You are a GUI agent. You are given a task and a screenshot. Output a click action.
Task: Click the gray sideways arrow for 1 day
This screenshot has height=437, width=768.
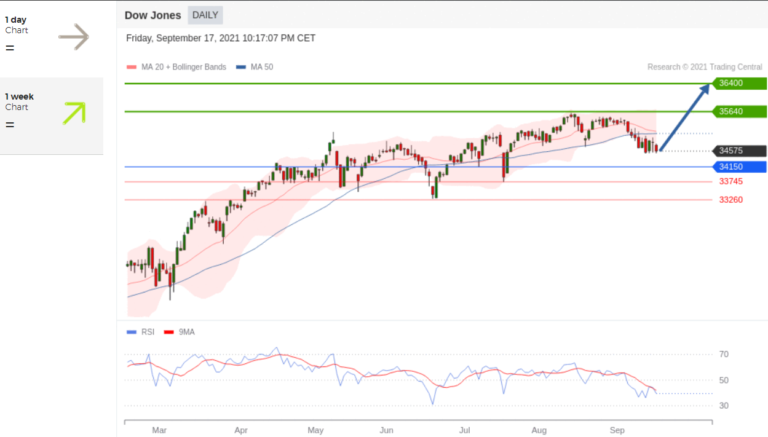[74, 37]
